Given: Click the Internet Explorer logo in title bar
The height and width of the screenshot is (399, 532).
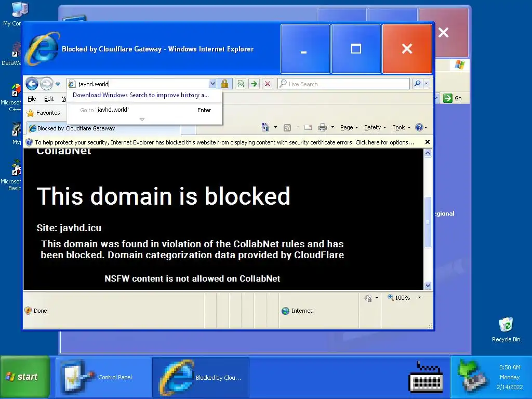Looking at the screenshot, I should coord(43,48).
